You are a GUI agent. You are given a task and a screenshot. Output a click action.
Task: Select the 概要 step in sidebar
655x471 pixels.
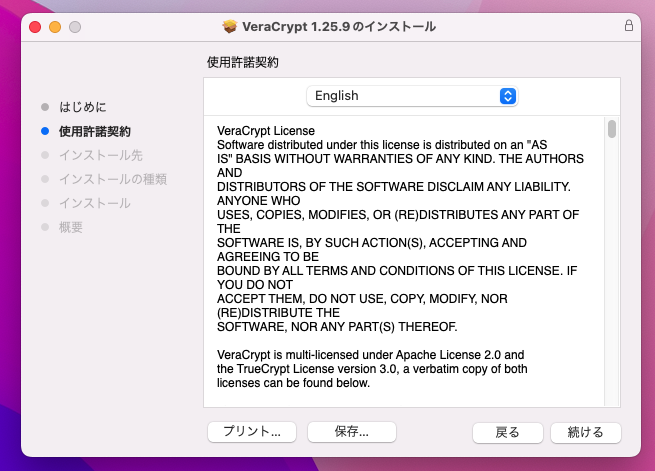point(70,227)
